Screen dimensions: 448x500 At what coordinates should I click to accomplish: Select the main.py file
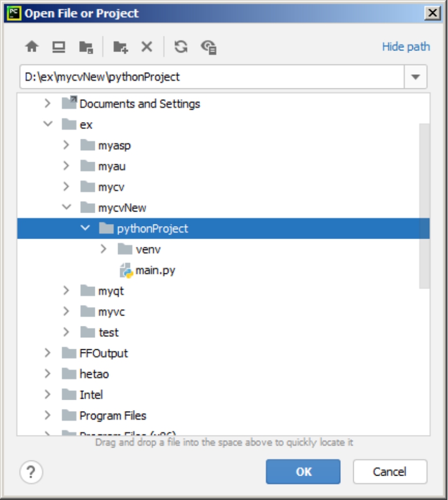click(x=155, y=270)
